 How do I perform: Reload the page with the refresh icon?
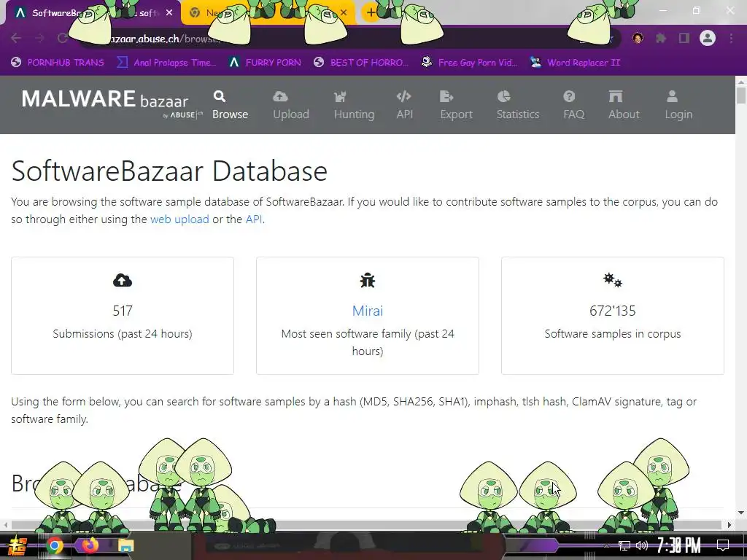tap(63, 38)
